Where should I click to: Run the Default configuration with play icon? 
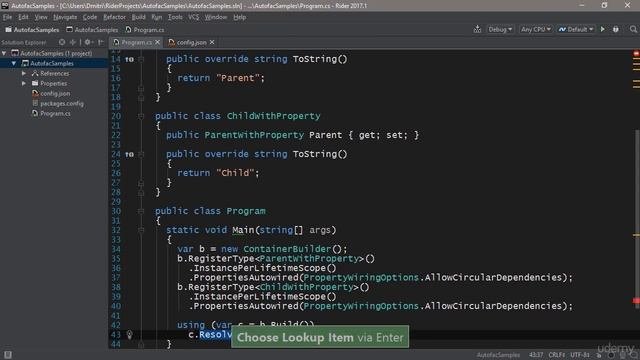pyautogui.click(x=602, y=29)
